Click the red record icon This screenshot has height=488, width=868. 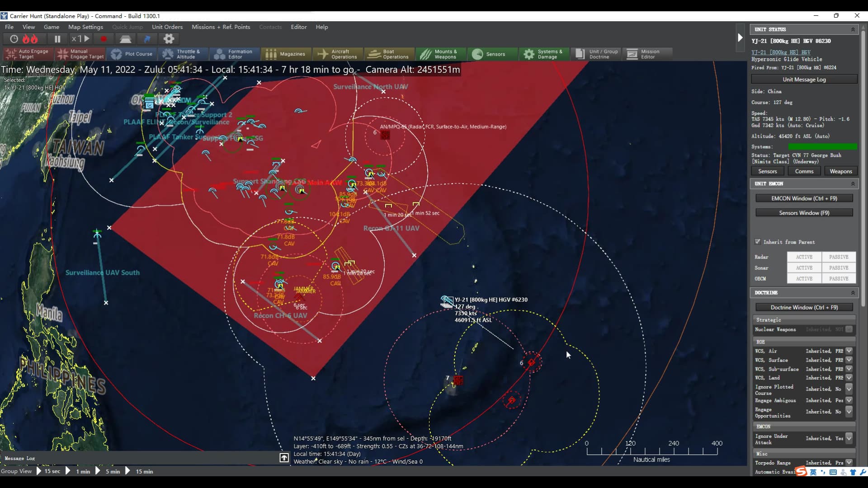pos(104,39)
